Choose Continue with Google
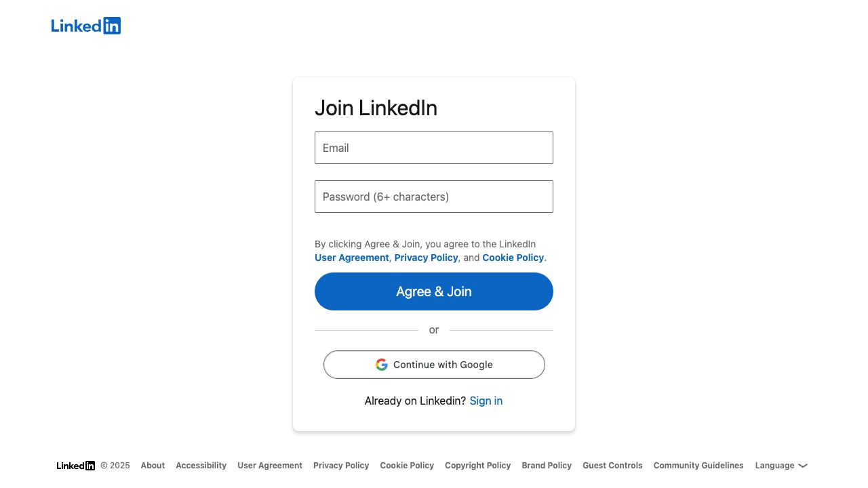Image resolution: width=868 pixels, height=488 pixels. pyautogui.click(x=434, y=365)
